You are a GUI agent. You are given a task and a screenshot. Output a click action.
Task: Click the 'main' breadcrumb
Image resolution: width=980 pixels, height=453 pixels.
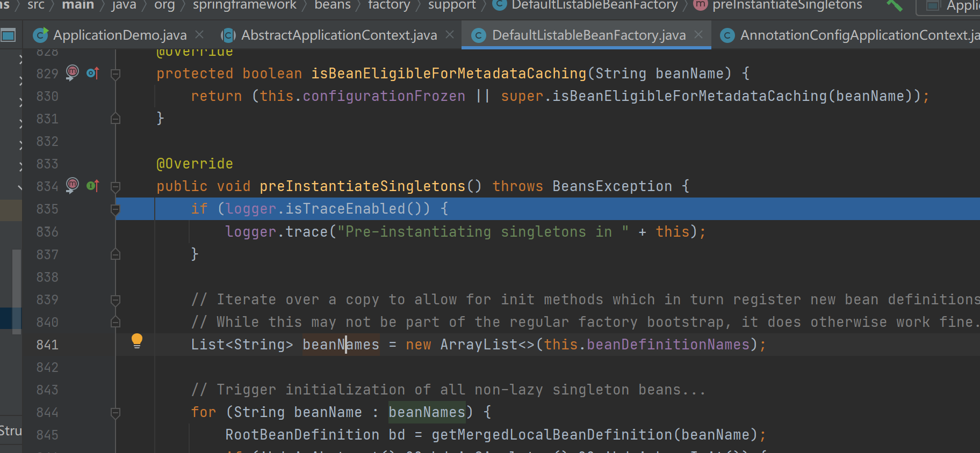tap(78, 5)
